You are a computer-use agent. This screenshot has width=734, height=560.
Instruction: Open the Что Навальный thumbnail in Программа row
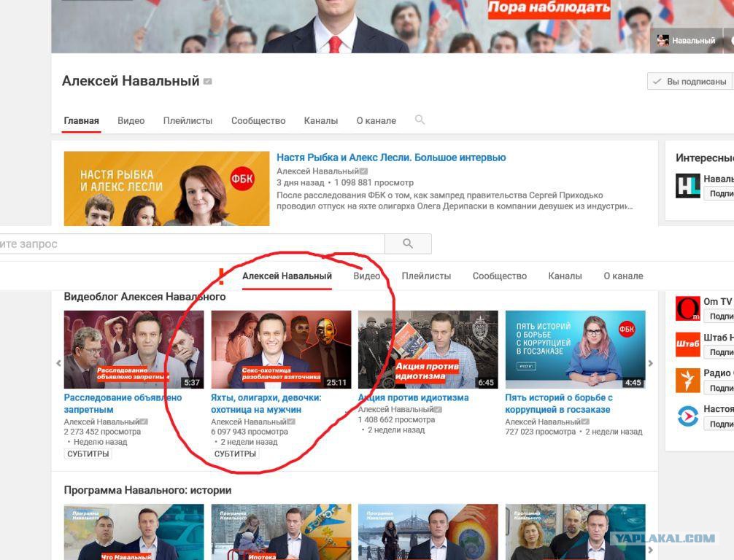[134, 532]
